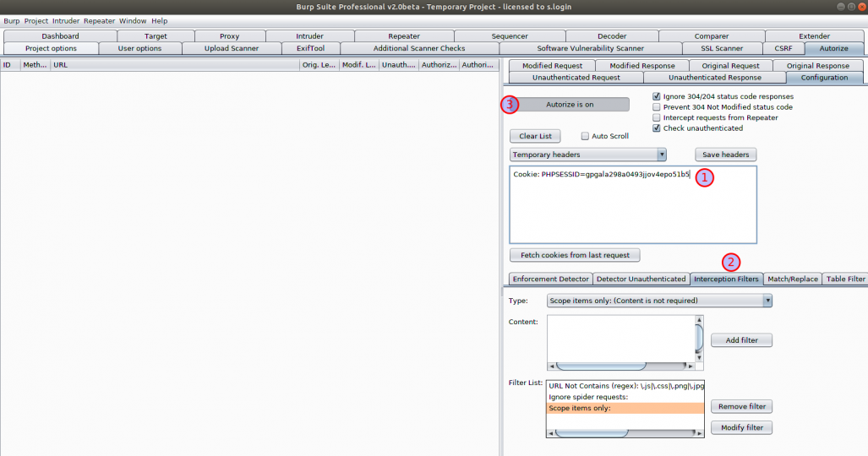Show the Modified Request tab
The image size is (868, 456).
552,65
